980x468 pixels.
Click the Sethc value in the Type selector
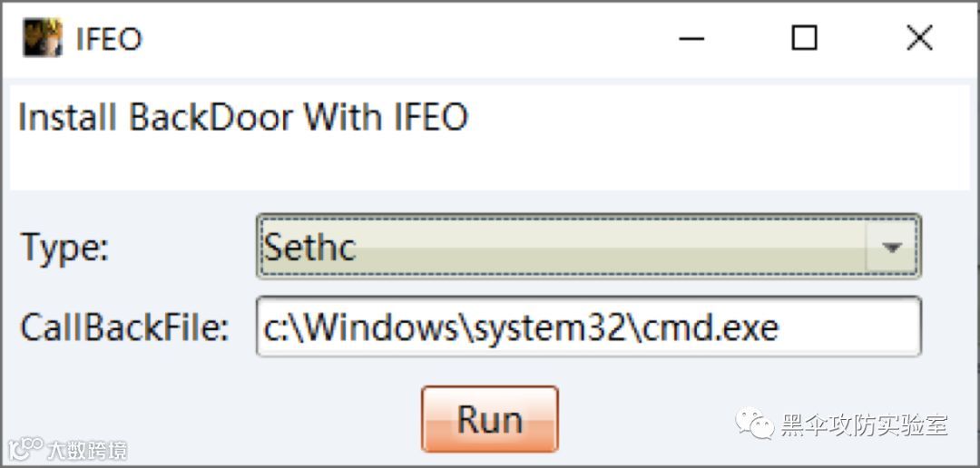point(310,248)
